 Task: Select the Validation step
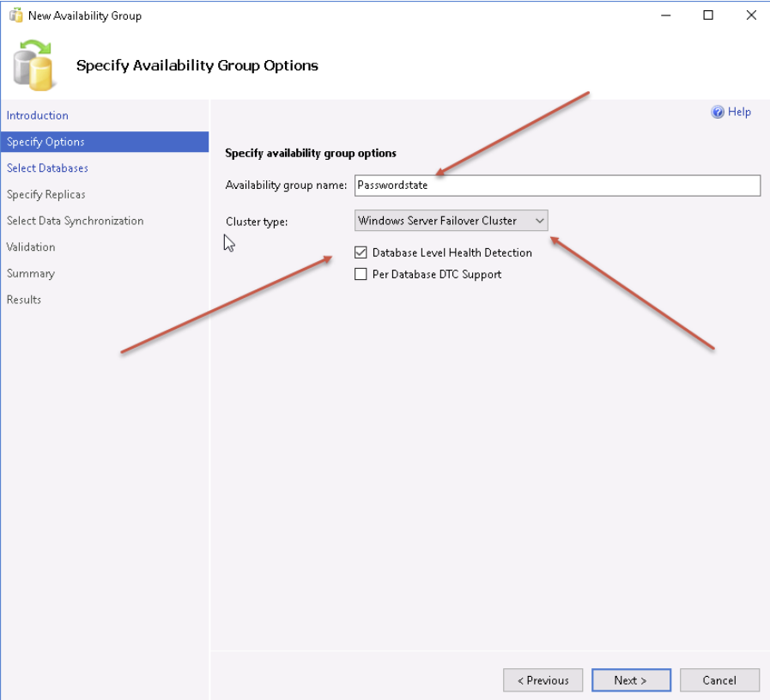pyautogui.click(x=31, y=247)
